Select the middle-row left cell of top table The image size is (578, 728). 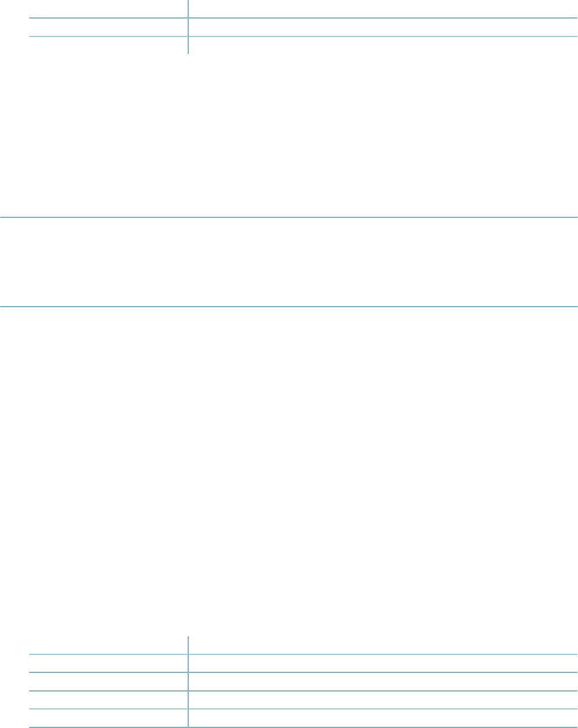(108, 27)
